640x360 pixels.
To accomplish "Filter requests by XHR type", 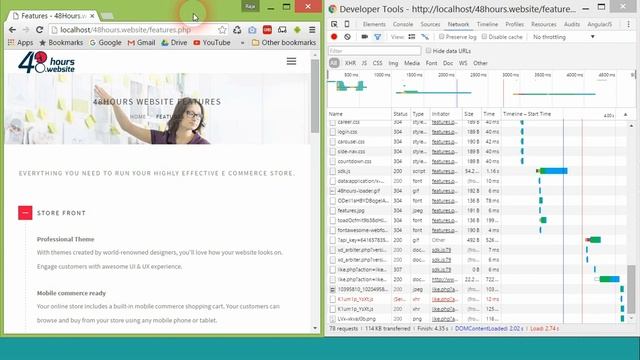I will click(x=350, y=63).
